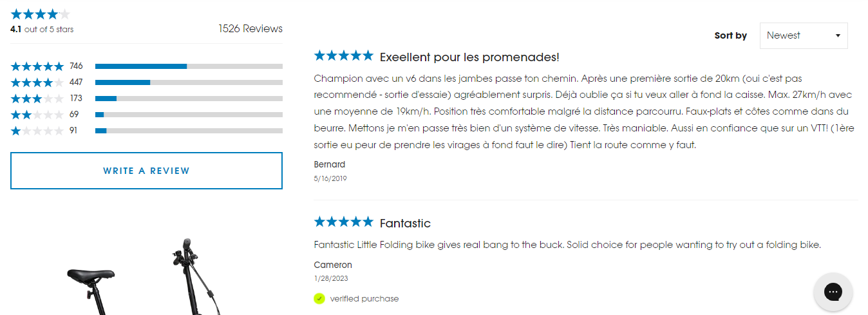The height and width of the screenshot is (315, 868).
Task: Click the green verified purchase checkmark icon
Action: pyautogui.click(x=319, y=298)
